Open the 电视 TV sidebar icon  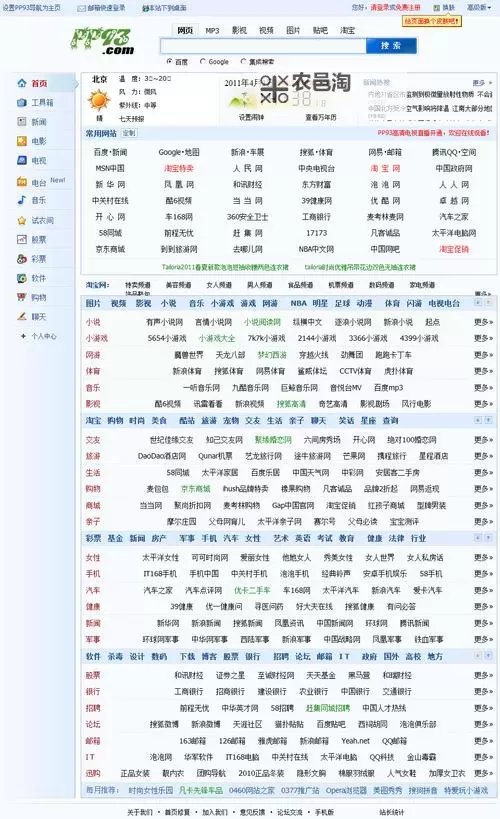tap(21, 160)
